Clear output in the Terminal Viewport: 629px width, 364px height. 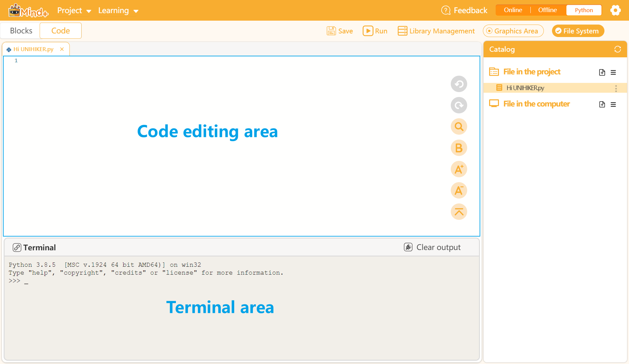point(432,247)
